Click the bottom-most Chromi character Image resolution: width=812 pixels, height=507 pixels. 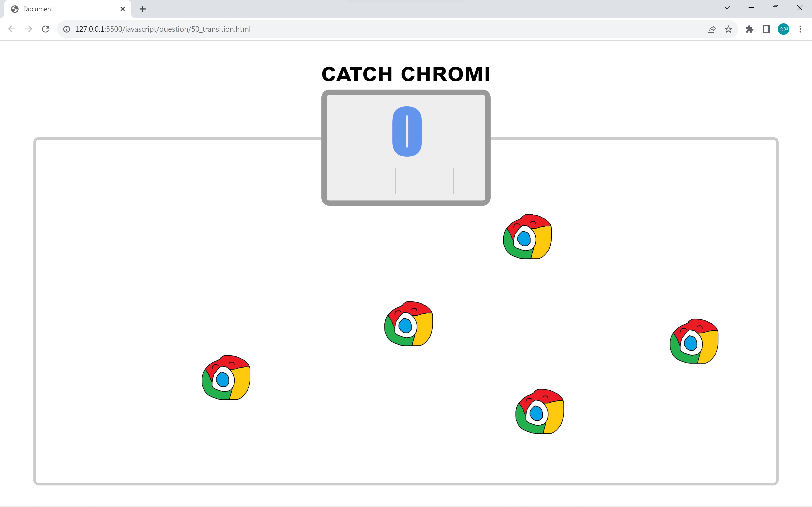[x=540, y=412]
